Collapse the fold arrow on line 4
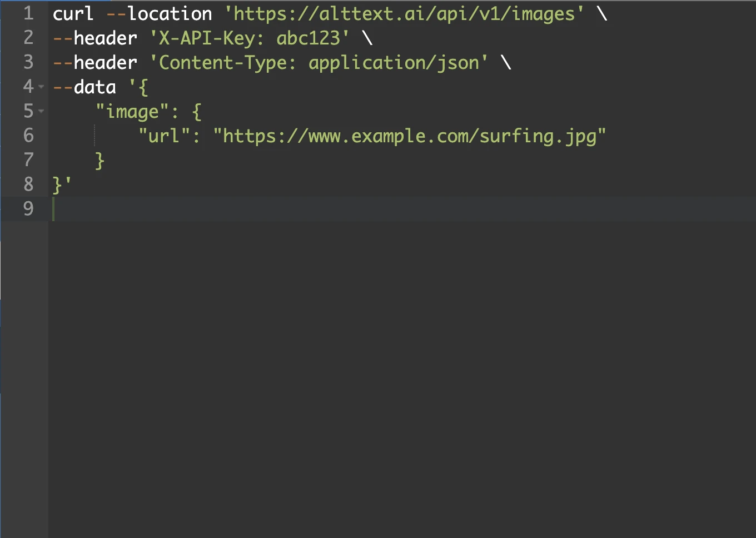Screen dimensions: 756x538 click(x=41, y=87)
